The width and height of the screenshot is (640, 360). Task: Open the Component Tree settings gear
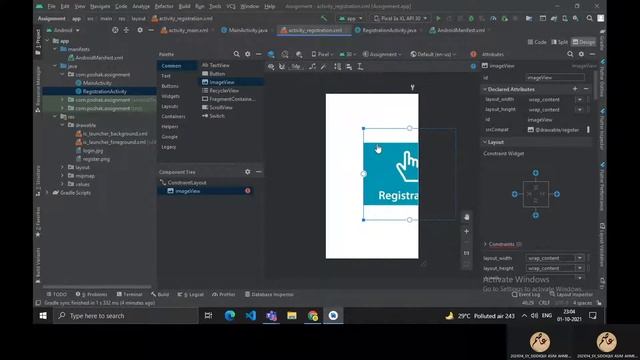click(247, 172)
